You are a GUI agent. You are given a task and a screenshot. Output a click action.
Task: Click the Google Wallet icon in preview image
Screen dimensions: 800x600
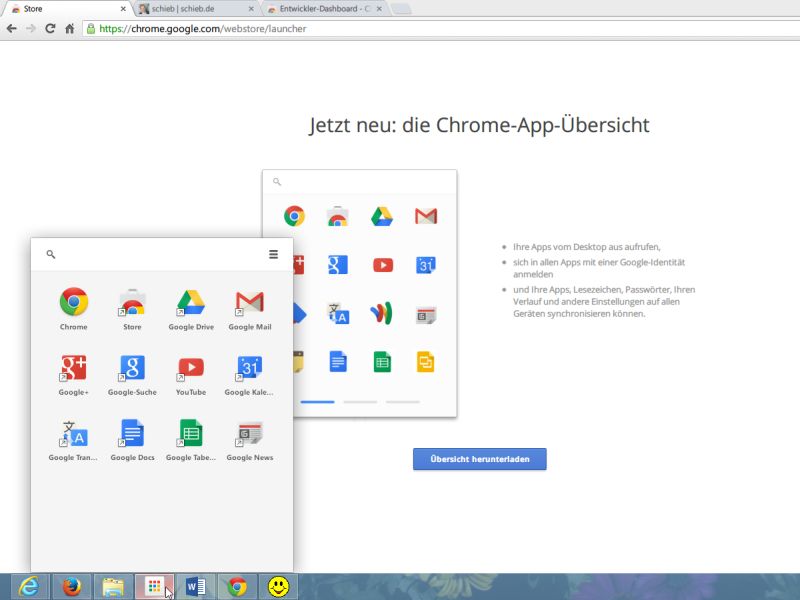click(381, 313)
